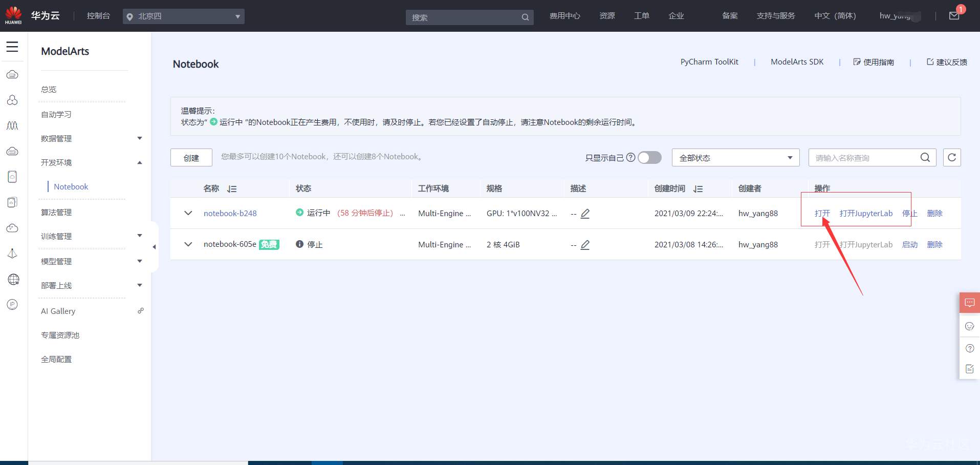Open 支持与服务 in top bar
The height and width of the screenshot is (465, 980).
click(x=776, y=16)
